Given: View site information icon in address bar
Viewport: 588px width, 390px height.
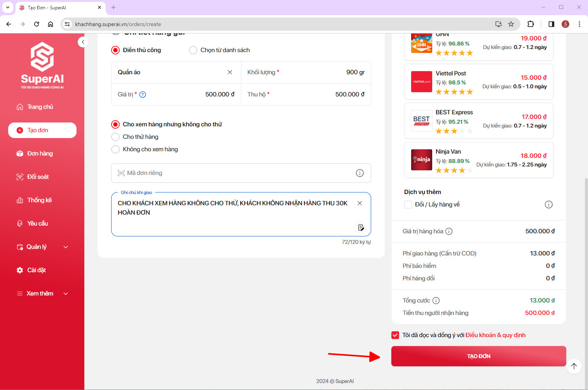Looking at the screenshot, I should click(67, 24).
